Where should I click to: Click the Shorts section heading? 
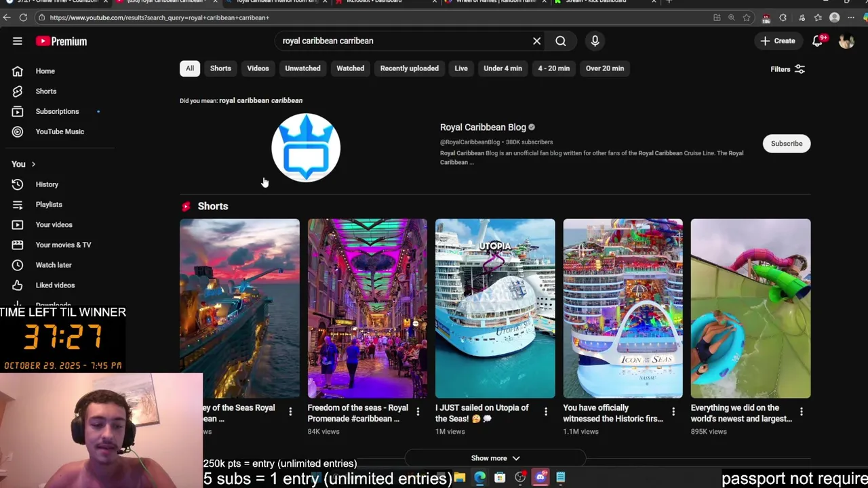click(x=213, y=206)
